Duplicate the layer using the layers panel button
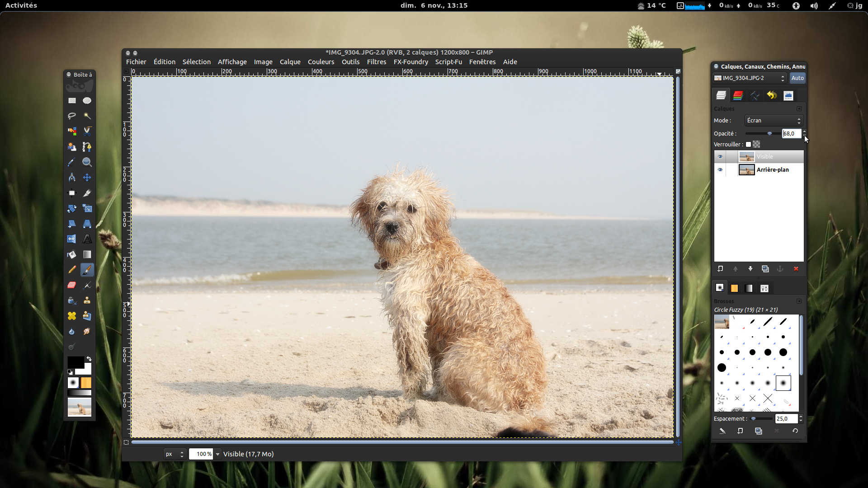Image resolution: width=868 pixels, height=488 pixels. [x=765, y=269]
